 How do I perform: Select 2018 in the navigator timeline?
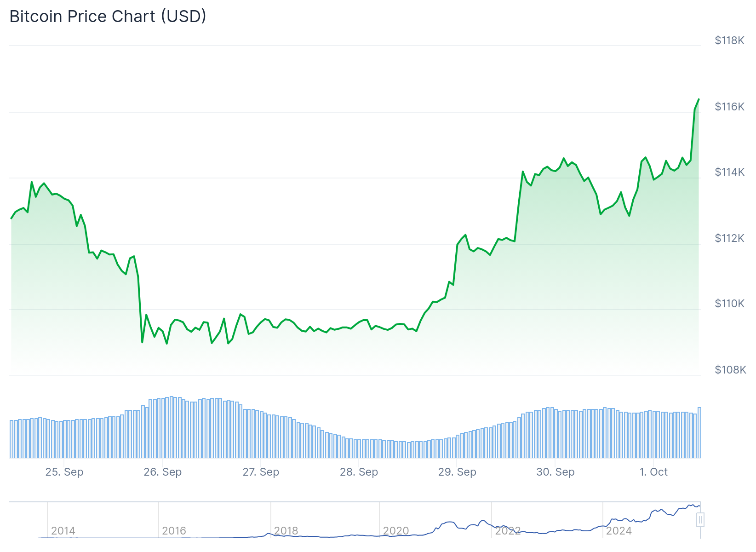click(286, 531)
